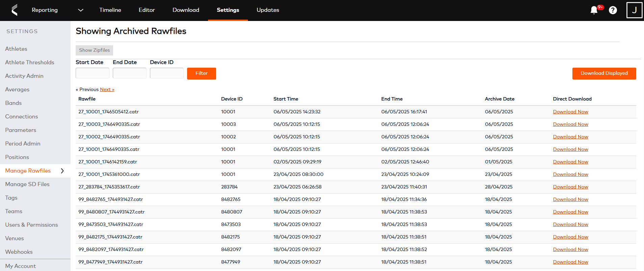Click the End Time column header
The height and width of the screenshot is (271, 644).
(x=392, y=99)
